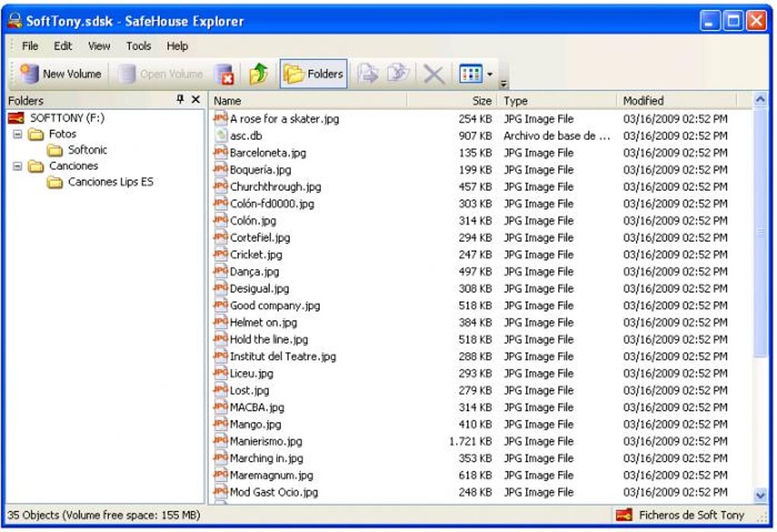Click the second greyed-out icon right of the Folders button
The width and height of the screenshot is (777, 532).
coord(398,74)
